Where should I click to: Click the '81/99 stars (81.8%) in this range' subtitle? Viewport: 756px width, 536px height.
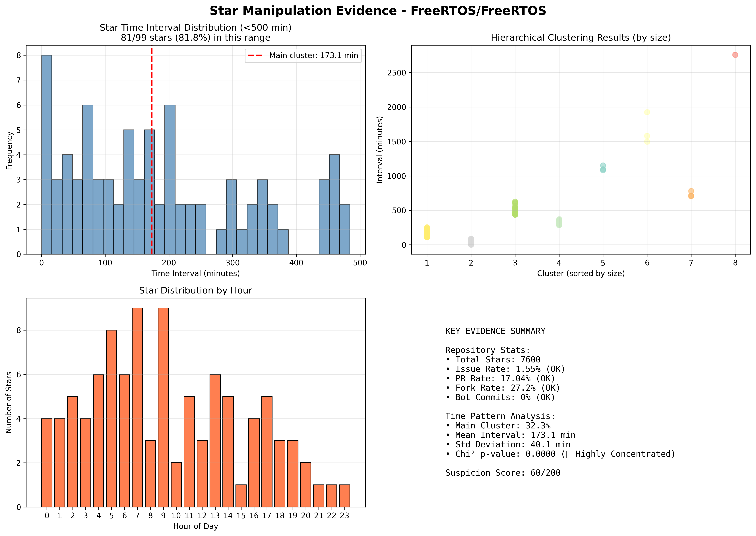coord(196,38)
